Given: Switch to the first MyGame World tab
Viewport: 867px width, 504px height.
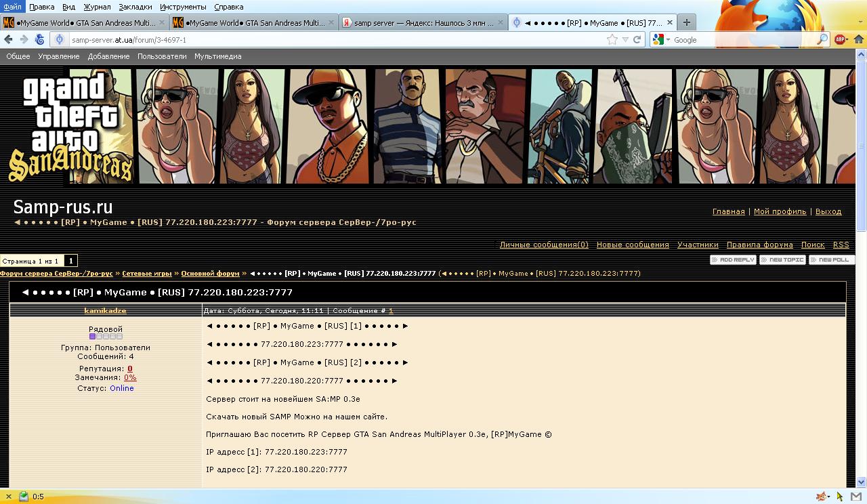Looking at the screenshot, I should [x=84, y=22].
